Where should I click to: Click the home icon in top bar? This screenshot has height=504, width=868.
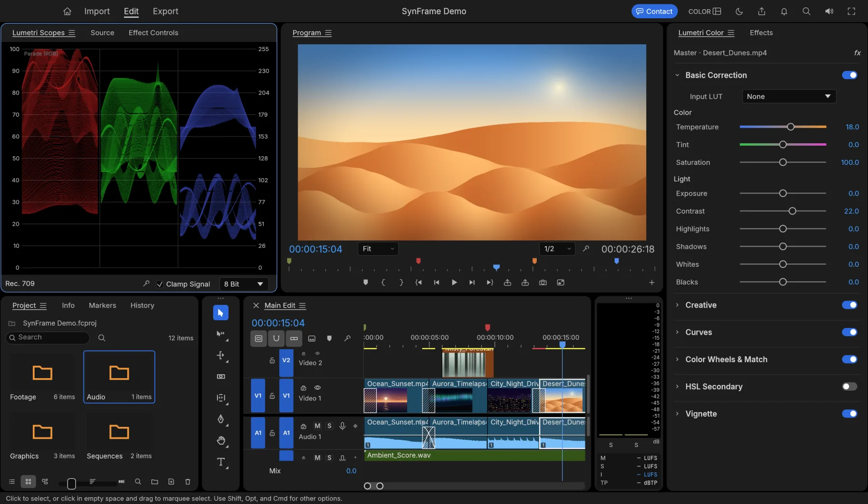click(x=67, y=11)
